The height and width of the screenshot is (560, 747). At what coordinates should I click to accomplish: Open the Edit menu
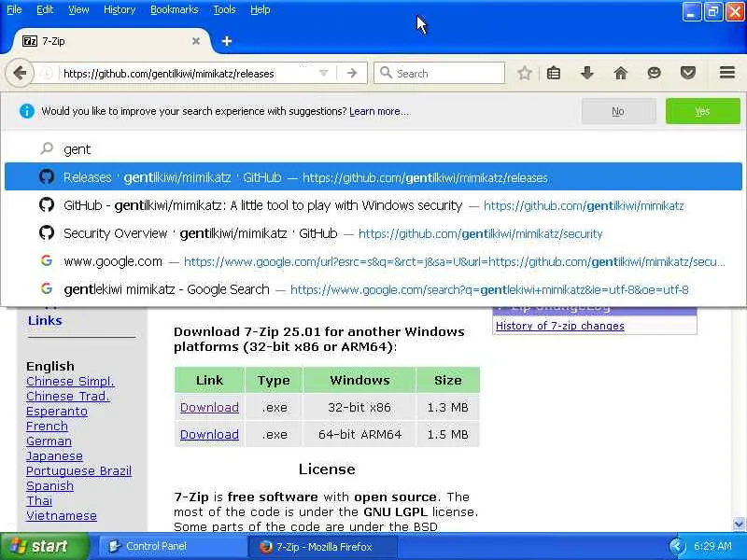45,9
